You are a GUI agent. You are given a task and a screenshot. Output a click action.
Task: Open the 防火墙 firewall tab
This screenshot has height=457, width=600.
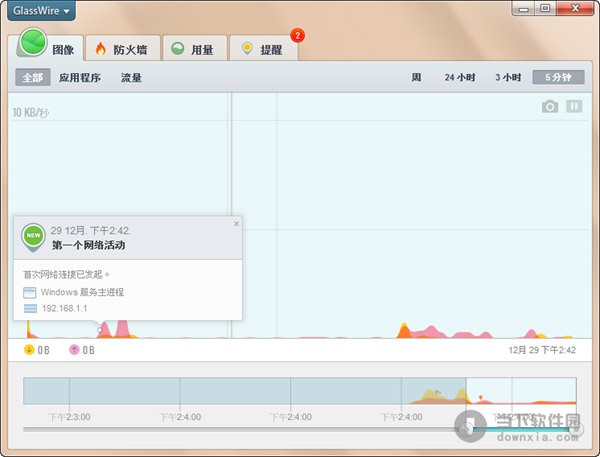pyautogui.click(x=122, y=49)
